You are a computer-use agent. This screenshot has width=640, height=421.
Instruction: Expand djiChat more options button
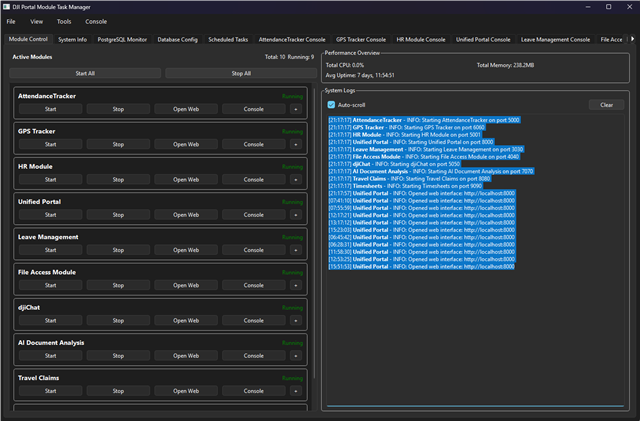coord(296,321)
